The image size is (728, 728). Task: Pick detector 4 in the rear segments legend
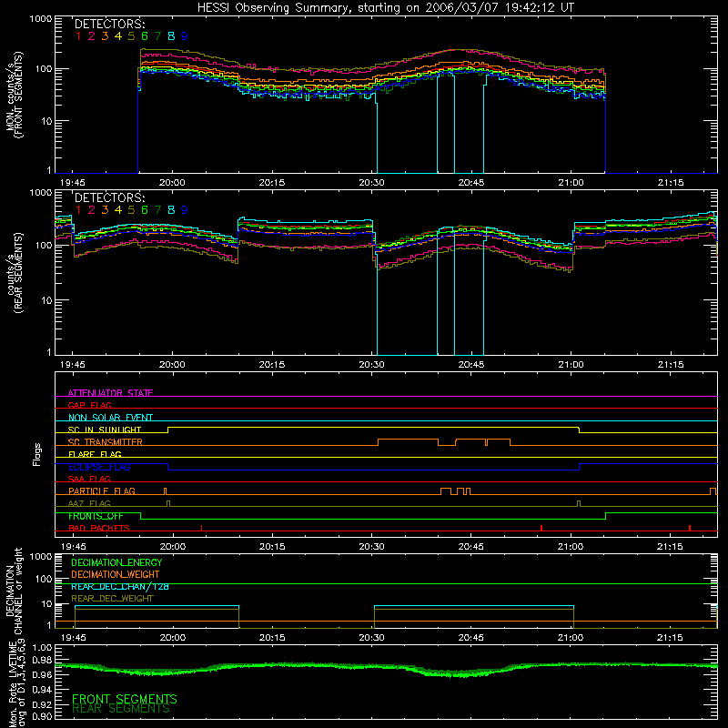tap(118, 210)
